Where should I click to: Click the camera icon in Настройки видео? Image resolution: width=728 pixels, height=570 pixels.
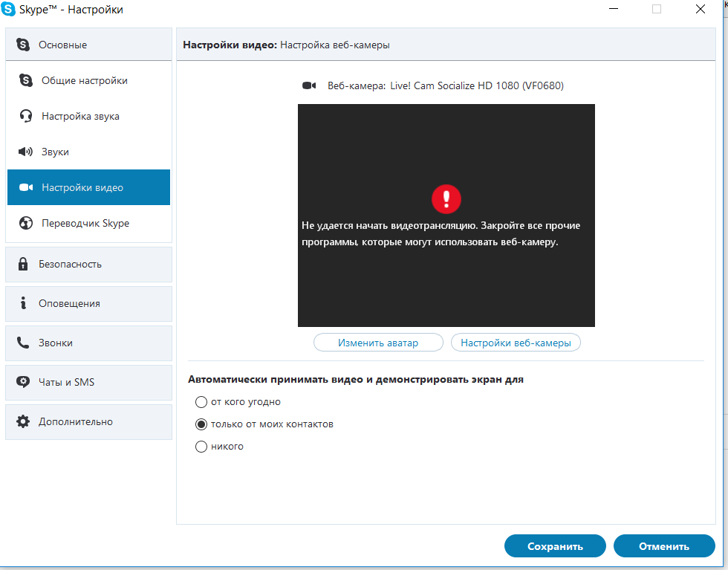tap(26, 187)
